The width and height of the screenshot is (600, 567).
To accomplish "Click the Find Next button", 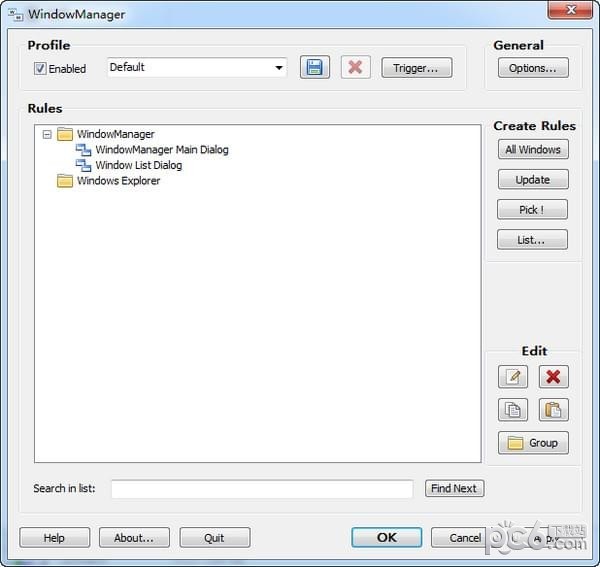I will (x=454, y=489).
